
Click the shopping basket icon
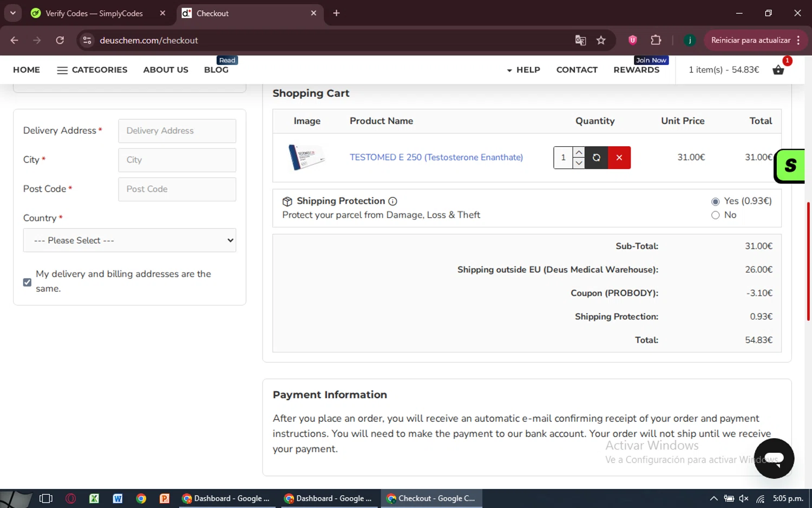pyautogui.click(x=778, y=70)
